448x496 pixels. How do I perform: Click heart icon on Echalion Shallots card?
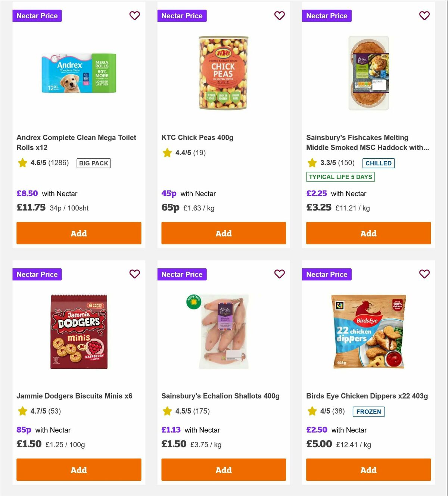(x=279, y=274)
